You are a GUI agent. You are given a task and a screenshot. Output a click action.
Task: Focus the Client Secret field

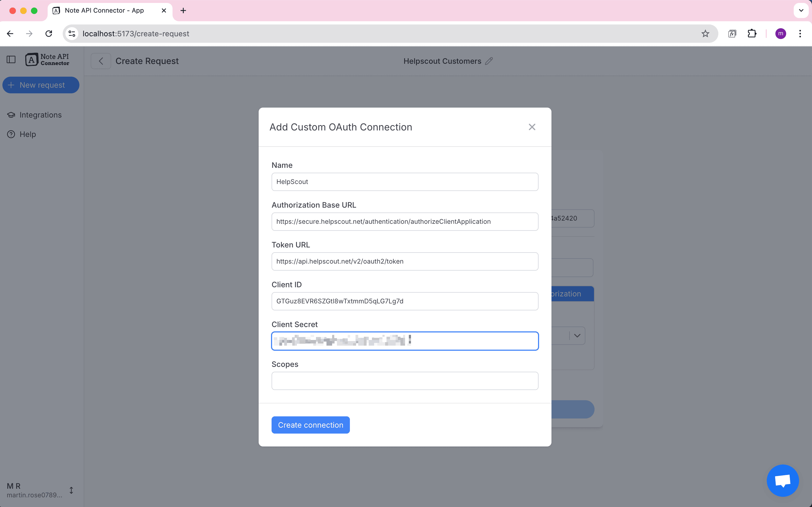click(405, 341)
